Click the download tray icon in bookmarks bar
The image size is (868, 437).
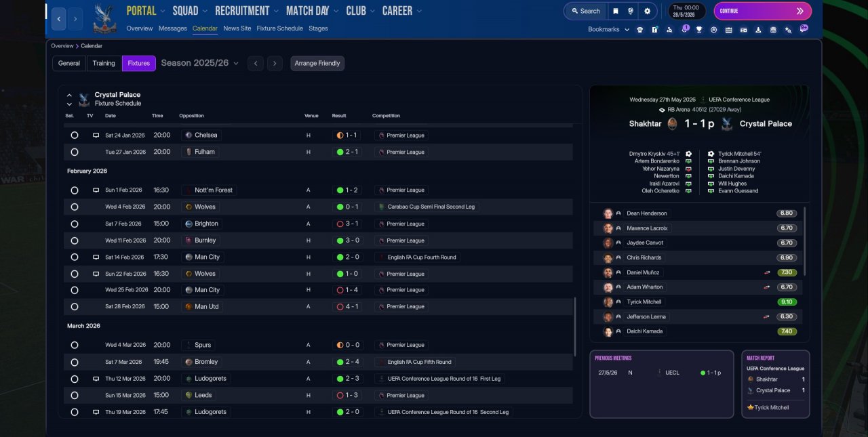click(x=757, y=30)
